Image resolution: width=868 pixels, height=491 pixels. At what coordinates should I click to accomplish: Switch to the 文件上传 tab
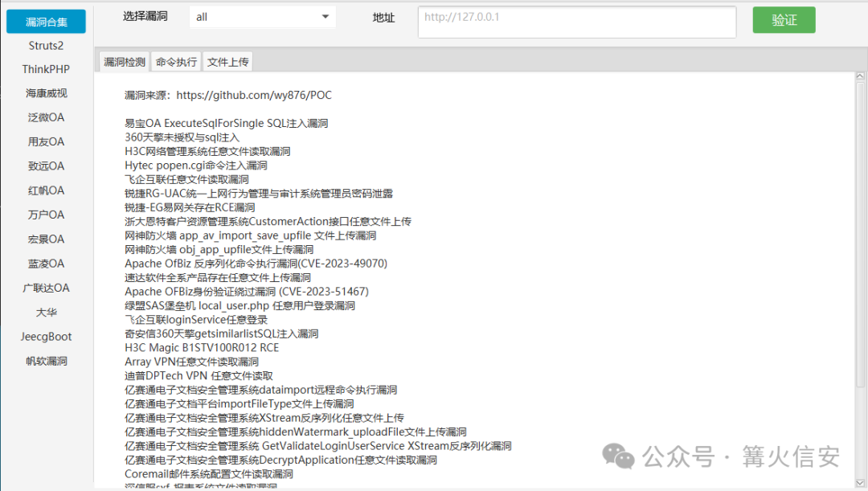(227, 61)
